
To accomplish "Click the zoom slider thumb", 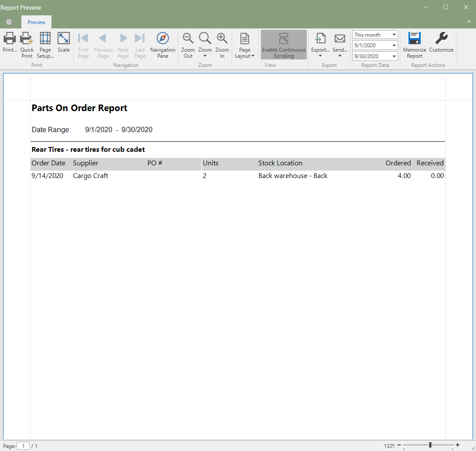I will pyautogui.click(x=430, y=445).
